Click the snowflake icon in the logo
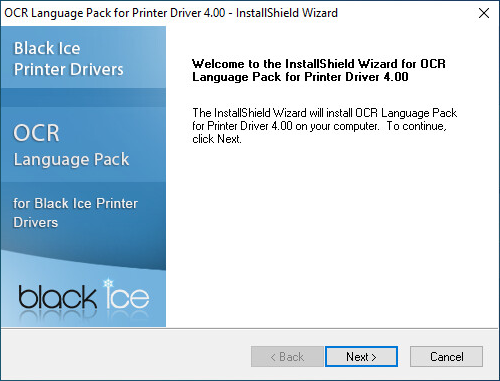The image size is (500, 381). (108, 284)
